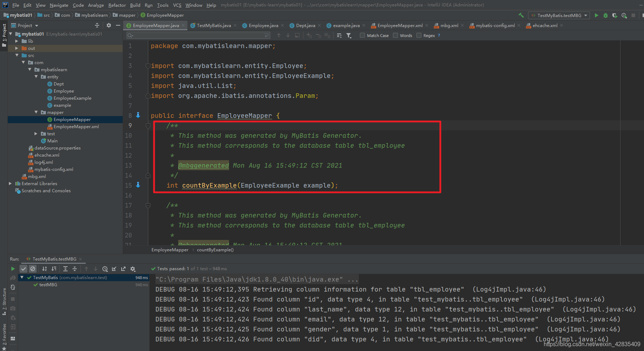Select dataSource.properties in the project tree
The image size is (644, 351).
[58, 148]
